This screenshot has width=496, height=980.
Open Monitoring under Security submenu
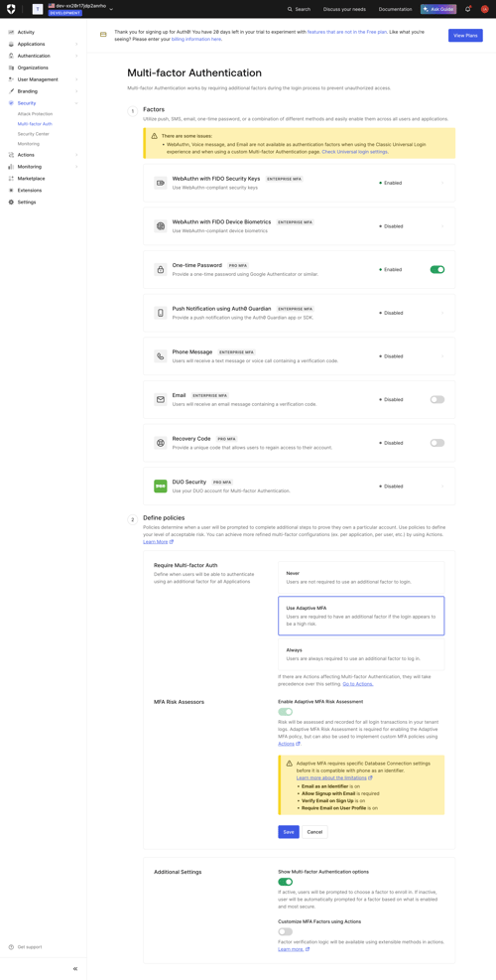pos(29,144)
